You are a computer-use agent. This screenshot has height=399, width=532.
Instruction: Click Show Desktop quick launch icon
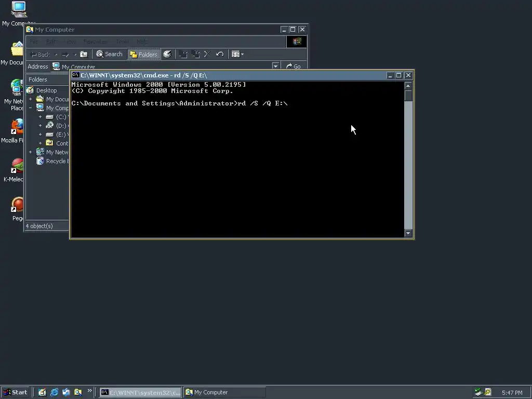tap(42, 392)
